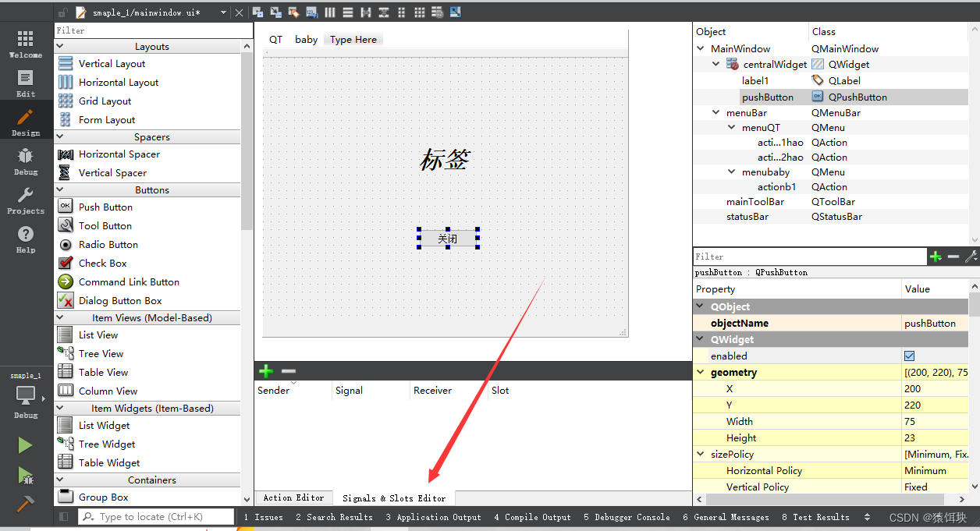
Task: Select Radio Button widget item
Action: (108, 245)
